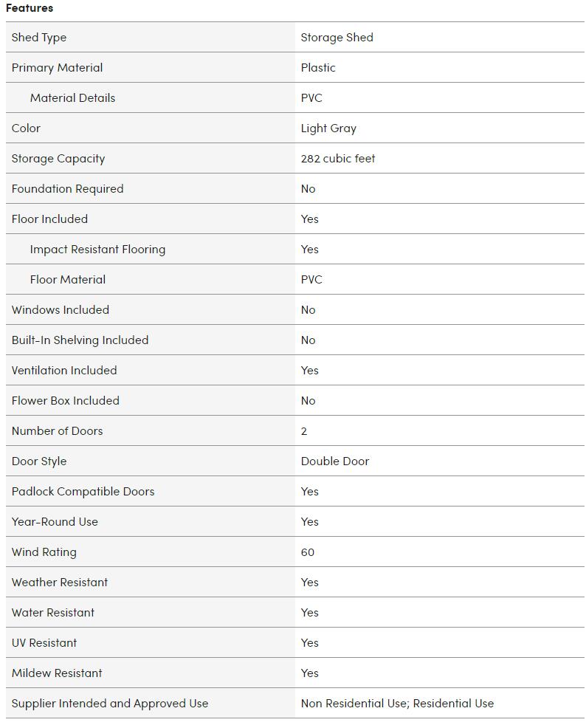586x728 pixels.
Task: Click the 282 cubic feet value
Action: [x=338, y=159]
